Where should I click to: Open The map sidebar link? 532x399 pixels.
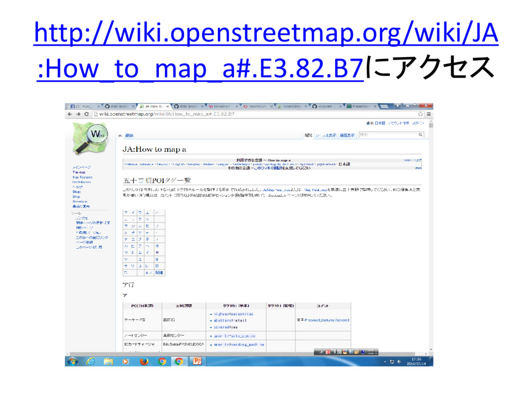79,172
